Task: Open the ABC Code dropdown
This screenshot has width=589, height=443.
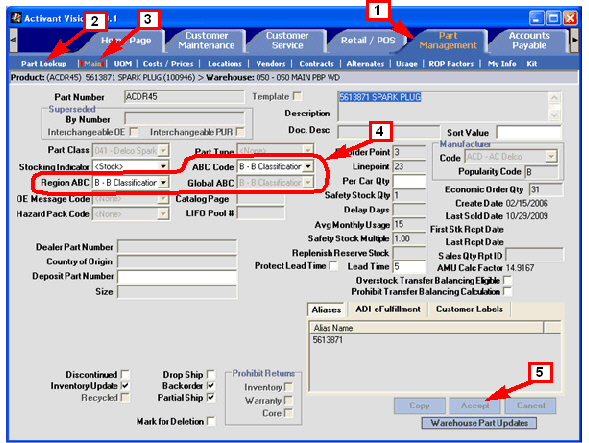Action: pos(308,166)
